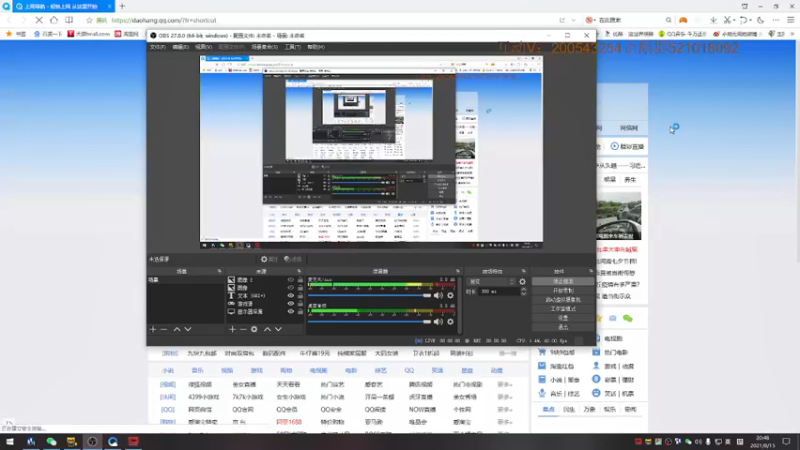Image resolution: width=800 pixels, height=450 pixels.
Task: Add a new scene with the plus icon in the Scenes dock
Action: point(153,330)
